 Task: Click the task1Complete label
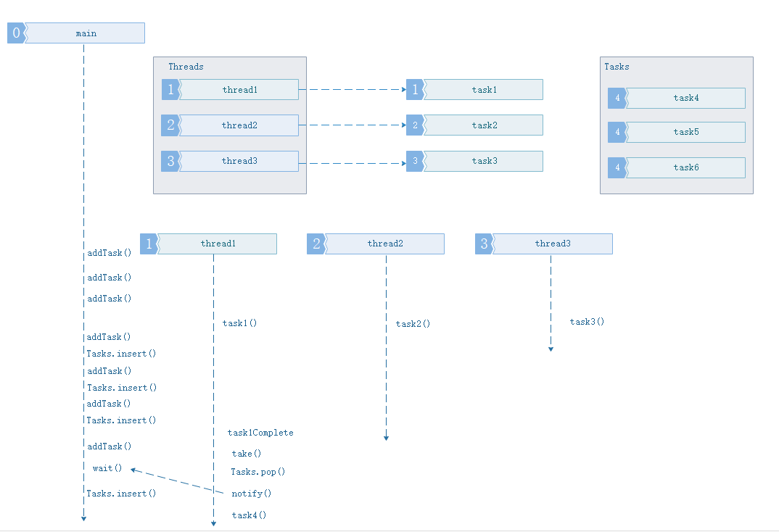point(260,433)
